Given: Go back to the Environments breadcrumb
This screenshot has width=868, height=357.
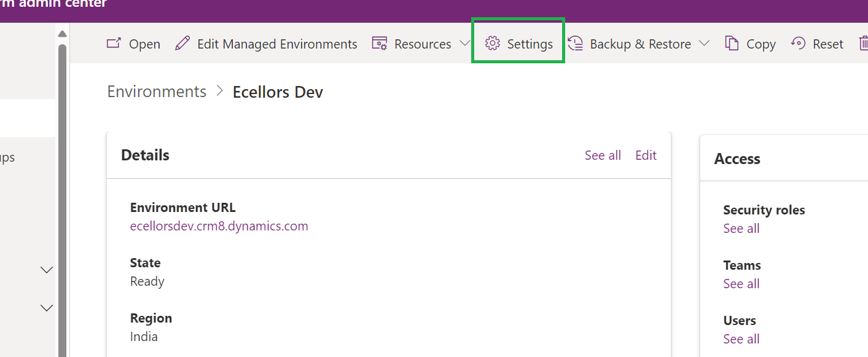Looking at the screenshot, I should pos(157,92).
